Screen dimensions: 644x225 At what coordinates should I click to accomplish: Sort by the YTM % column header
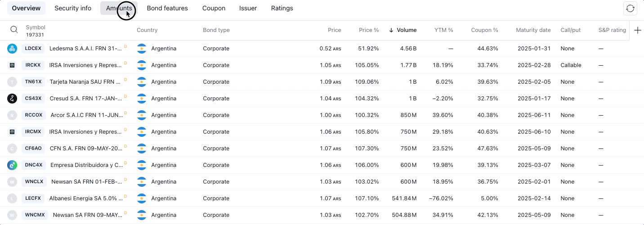click(444, 30)
